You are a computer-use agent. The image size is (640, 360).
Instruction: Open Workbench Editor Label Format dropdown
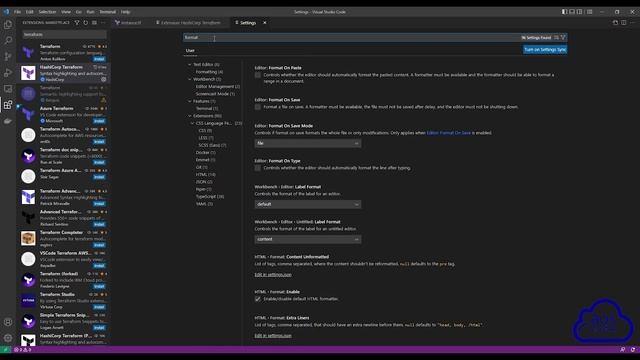(x=308, y=204)
